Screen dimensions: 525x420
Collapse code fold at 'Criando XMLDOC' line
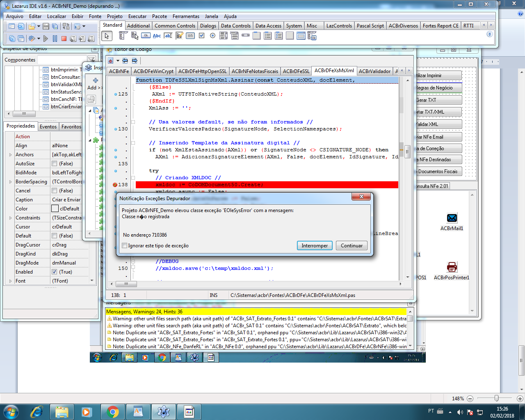(133, 178)
